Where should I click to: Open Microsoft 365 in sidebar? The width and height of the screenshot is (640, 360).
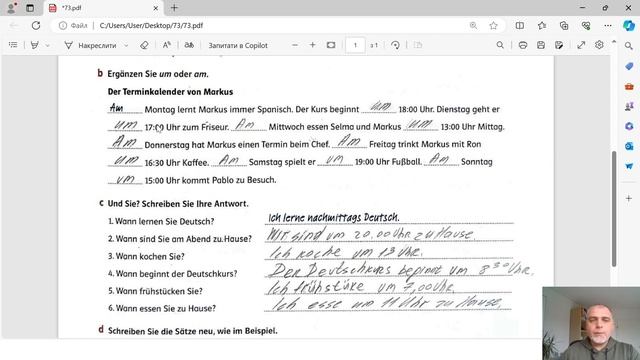[629, 126]
